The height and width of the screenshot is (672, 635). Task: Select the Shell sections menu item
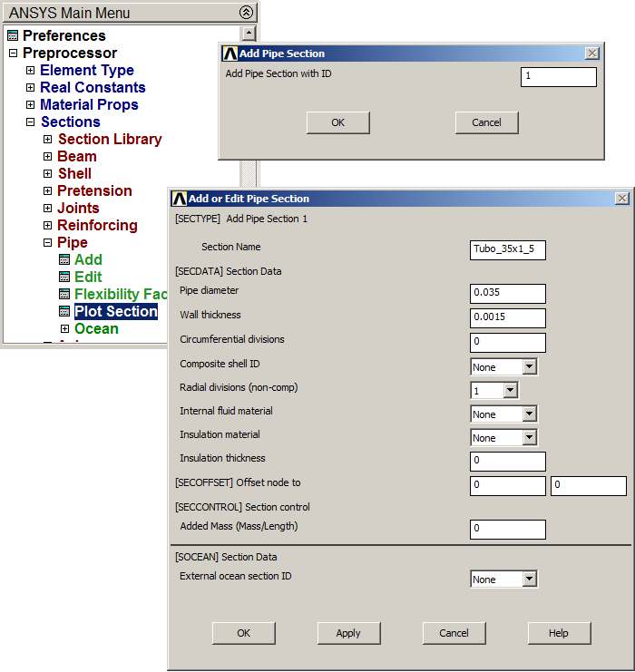pos(74,173)
